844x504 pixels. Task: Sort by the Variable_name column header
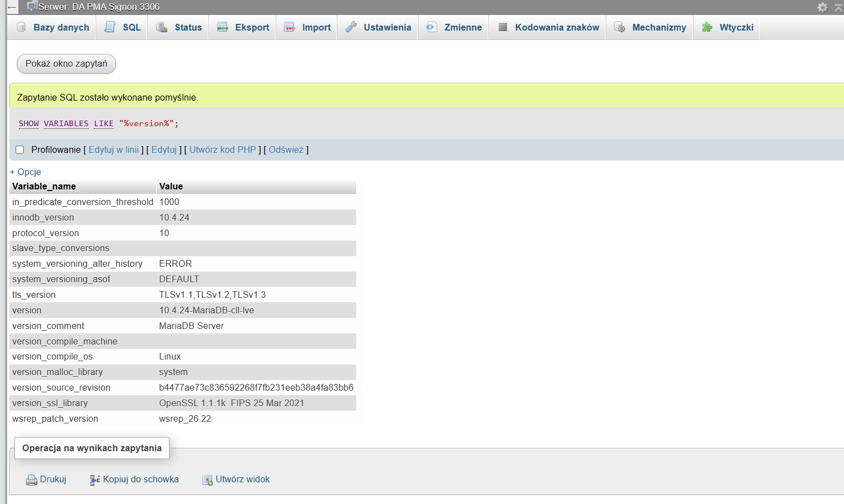(44, 187)
